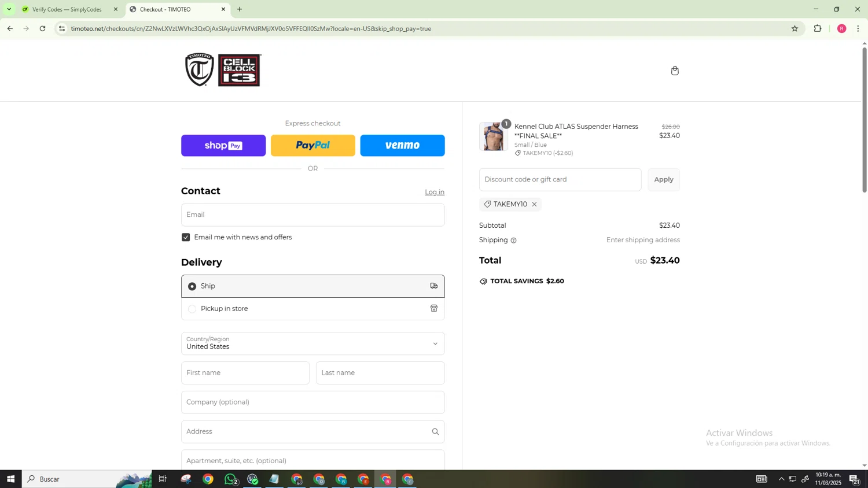Click the store icon in the Pickup row
Image resolution: width=868 pixels, height=488 pixels.
tap(434, 309)
